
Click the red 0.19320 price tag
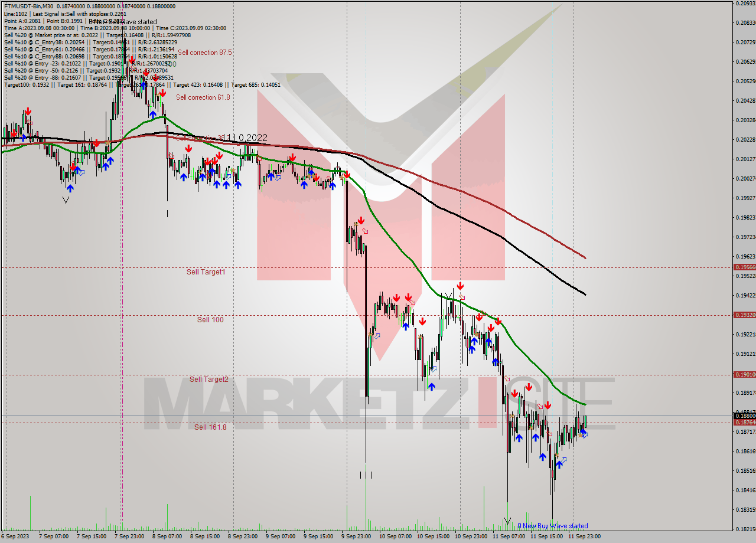coord(744,315)
